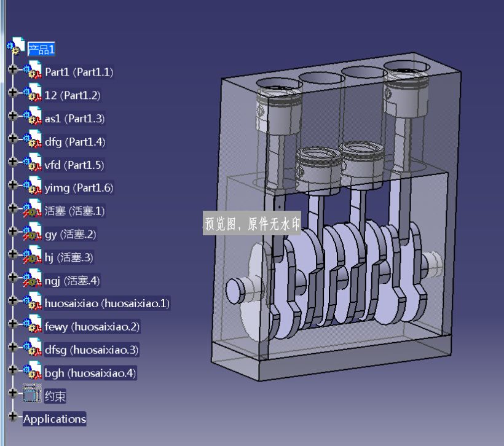Click the part icon for gy (活塞.2)

click(32, 232)
